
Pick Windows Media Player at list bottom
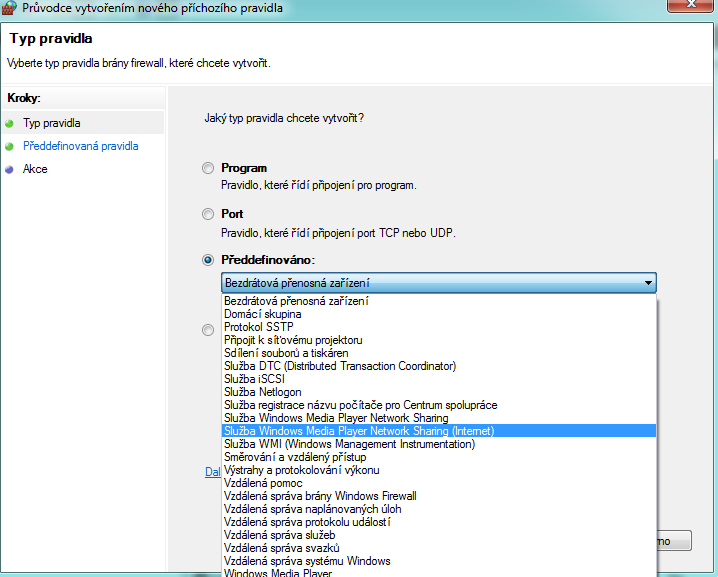coord(439,572)
